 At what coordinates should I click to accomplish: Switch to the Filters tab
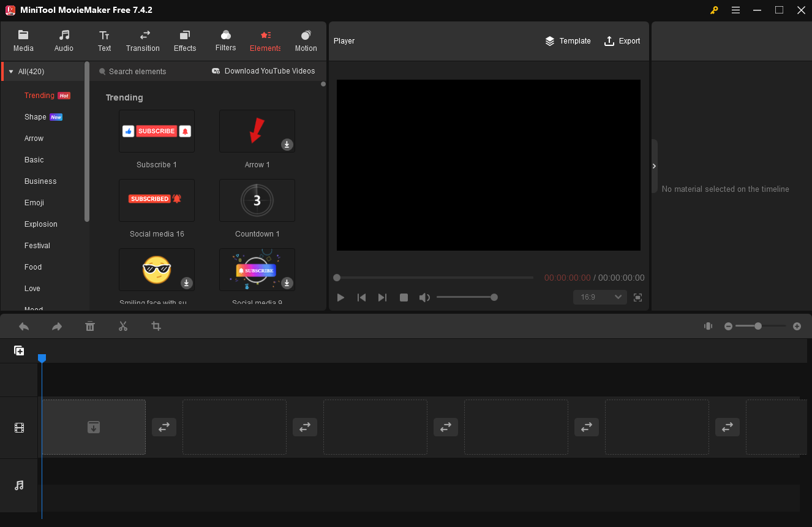click(x=226, y=41)
